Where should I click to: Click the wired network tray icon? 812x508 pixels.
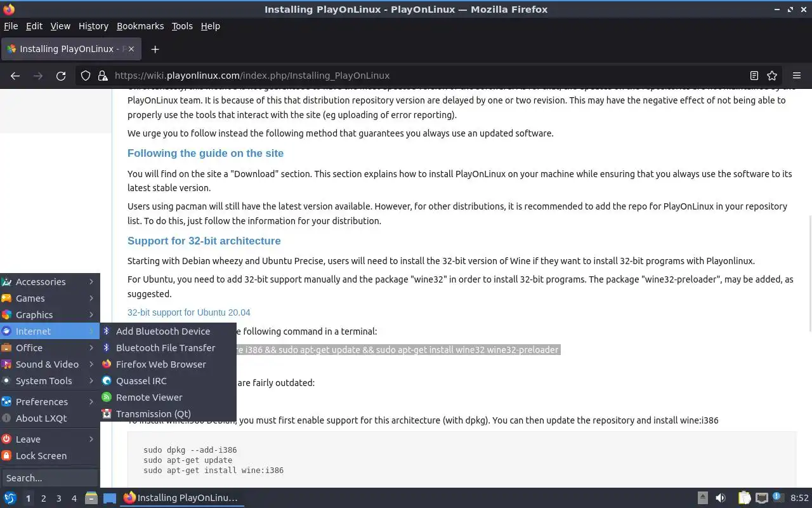click(x=761, y=498)
